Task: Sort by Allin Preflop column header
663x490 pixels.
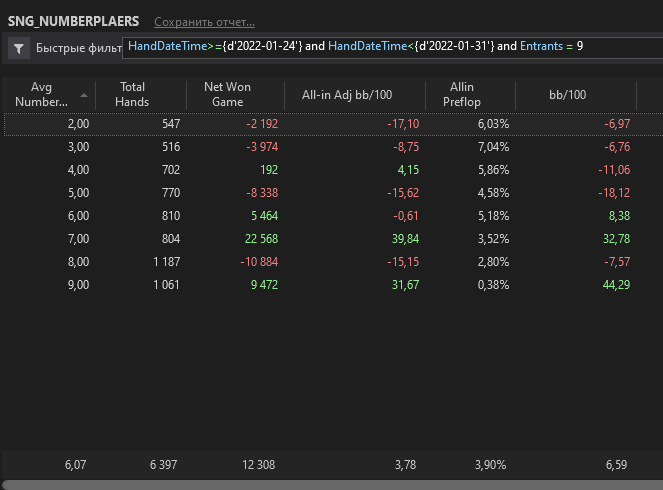Action: coord(462,94)
